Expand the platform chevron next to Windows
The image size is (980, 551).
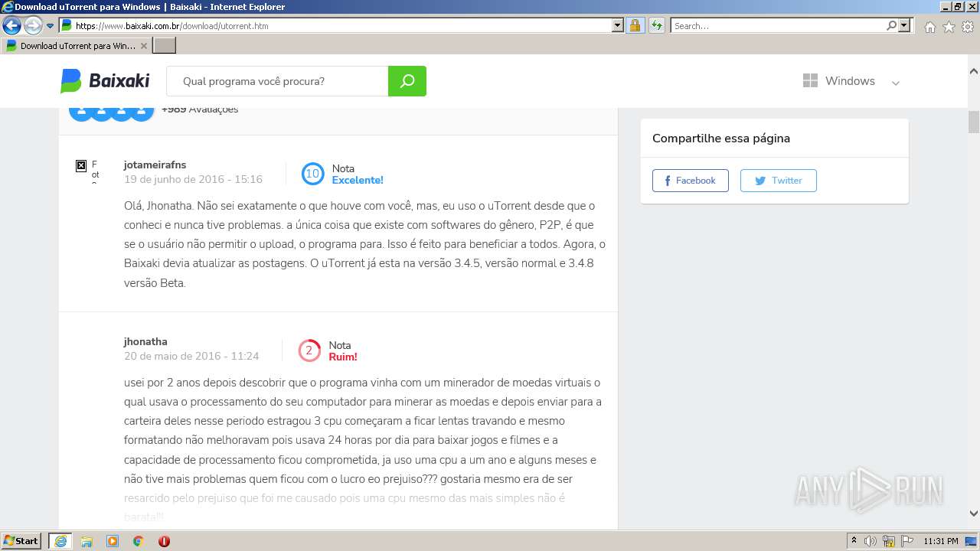896,83
